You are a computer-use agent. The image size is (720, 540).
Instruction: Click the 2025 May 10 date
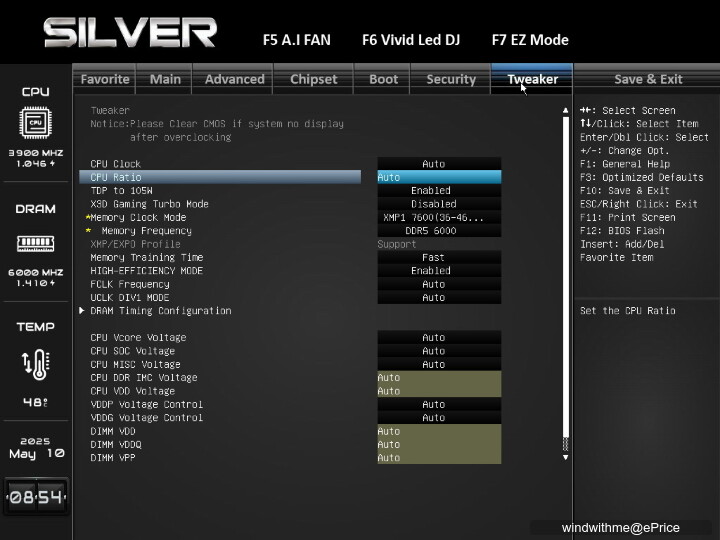pos(36,448)
